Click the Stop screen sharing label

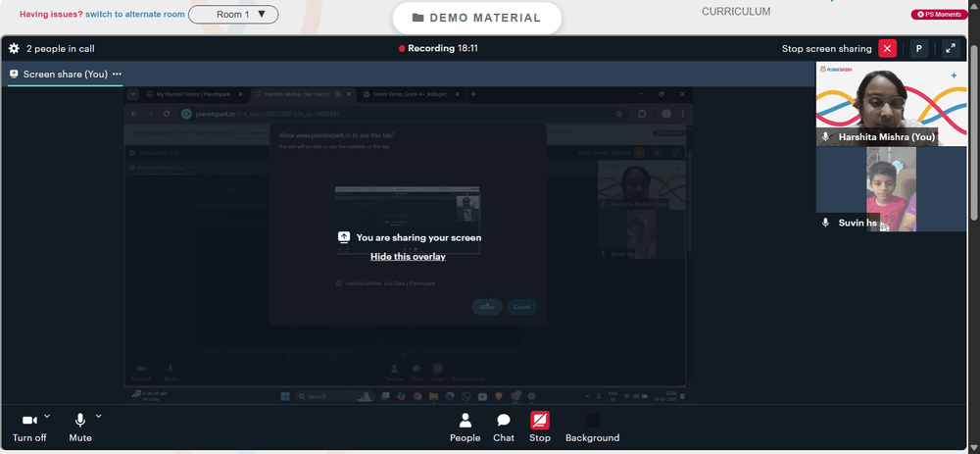(826, 48)
